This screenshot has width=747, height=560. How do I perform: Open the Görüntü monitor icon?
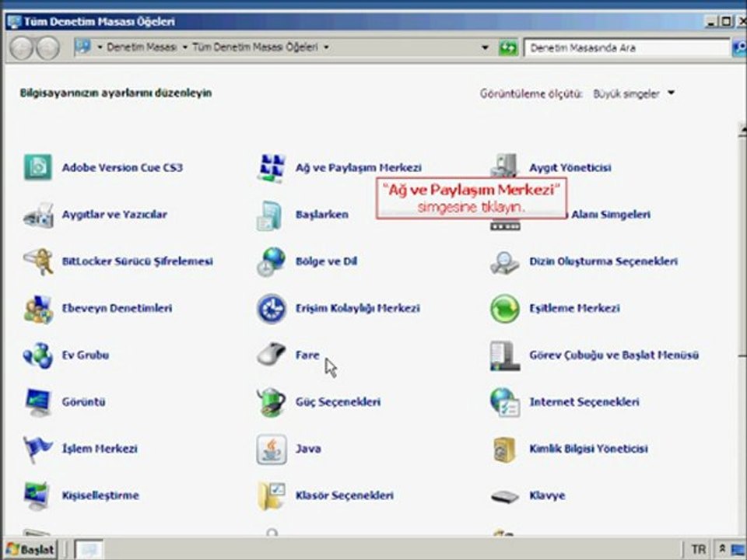(x=38, y=402)
